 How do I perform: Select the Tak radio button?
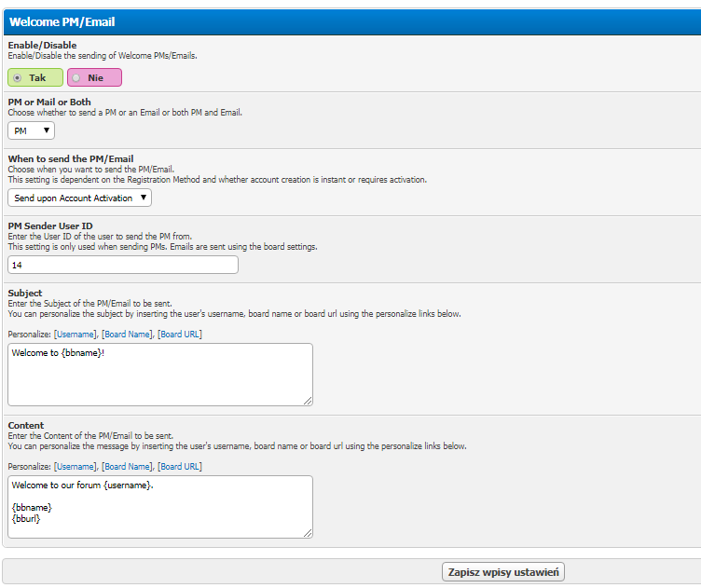click(x=17, y=77)
